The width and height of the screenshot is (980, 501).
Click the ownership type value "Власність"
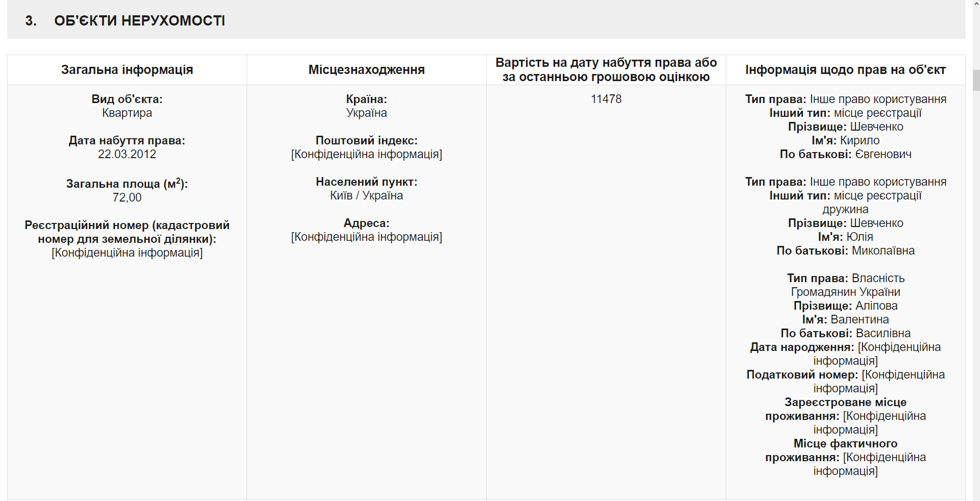click(x=878, y=279)
